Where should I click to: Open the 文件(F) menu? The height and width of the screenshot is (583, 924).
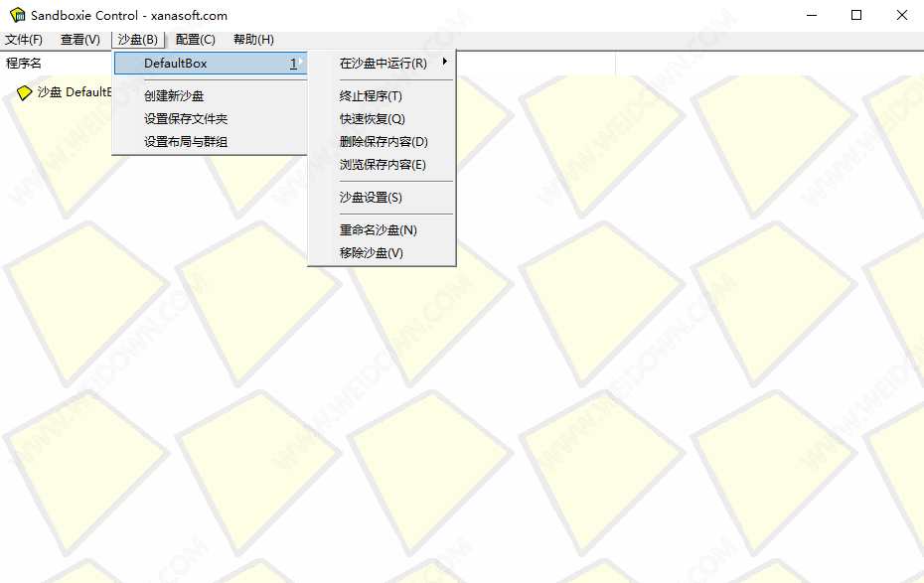click(24, 40)
